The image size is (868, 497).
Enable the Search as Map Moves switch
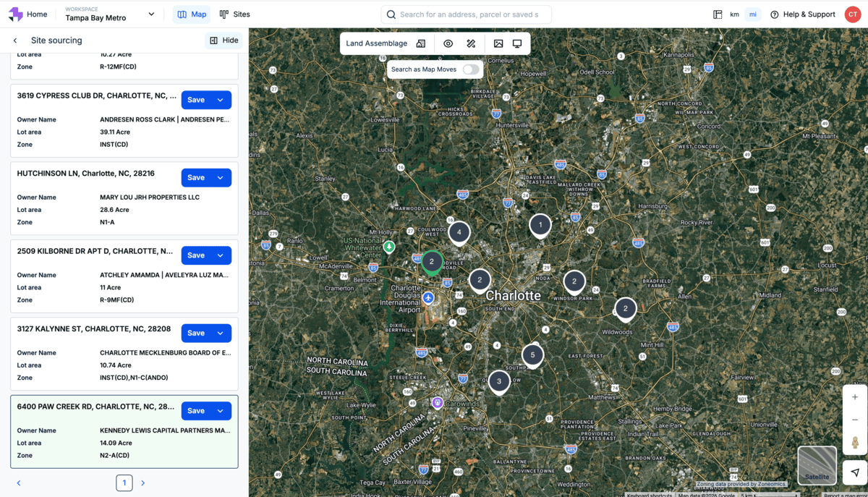coord(471,69)
